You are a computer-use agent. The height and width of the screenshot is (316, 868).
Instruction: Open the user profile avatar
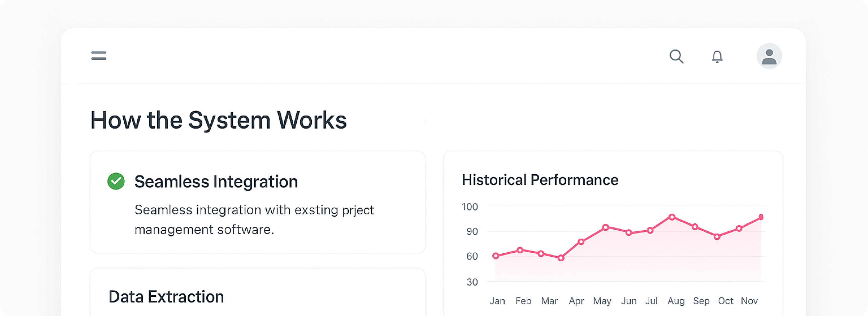[x=769, y=56]
